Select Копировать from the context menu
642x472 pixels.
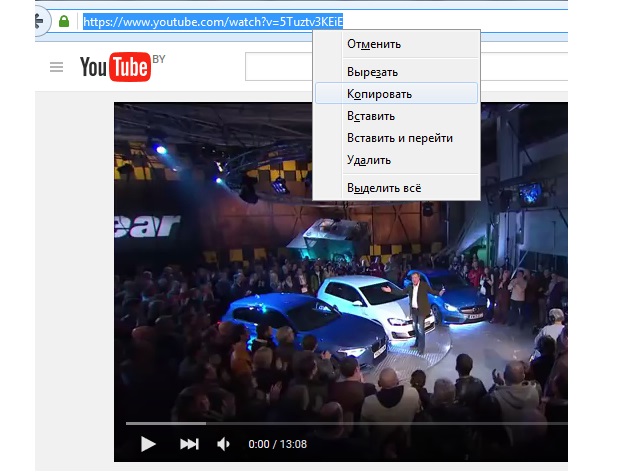(396, 94)
